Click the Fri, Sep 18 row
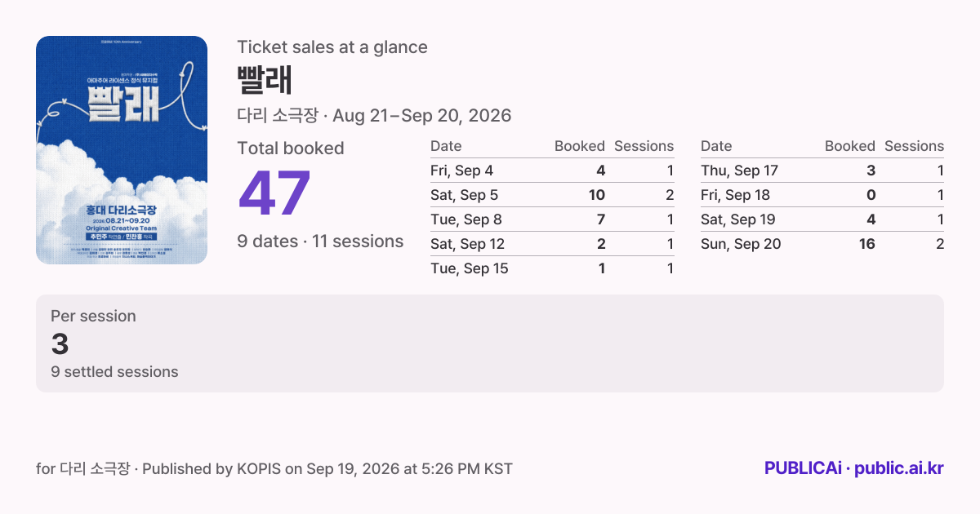The image size is (980, 514). click(822, 195)
